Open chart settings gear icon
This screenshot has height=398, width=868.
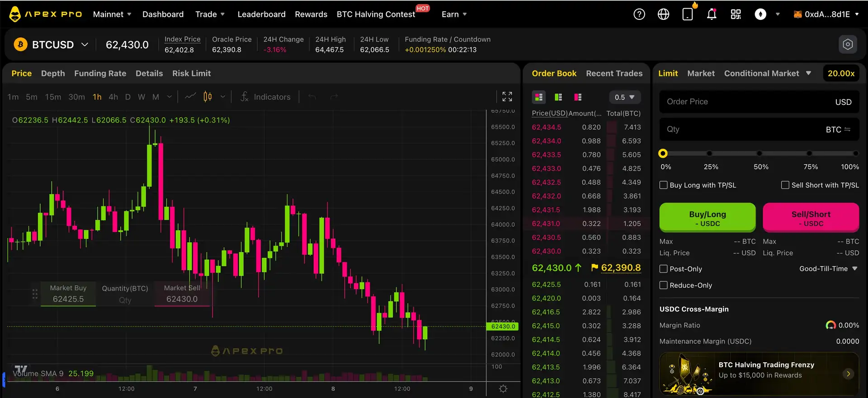(x=503, y=389)
